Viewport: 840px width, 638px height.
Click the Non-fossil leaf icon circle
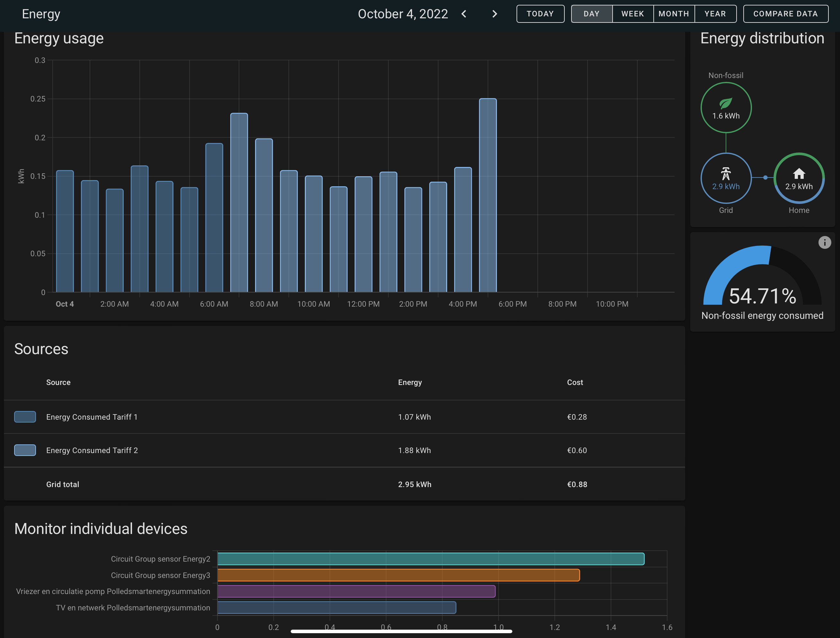point(726,108)
